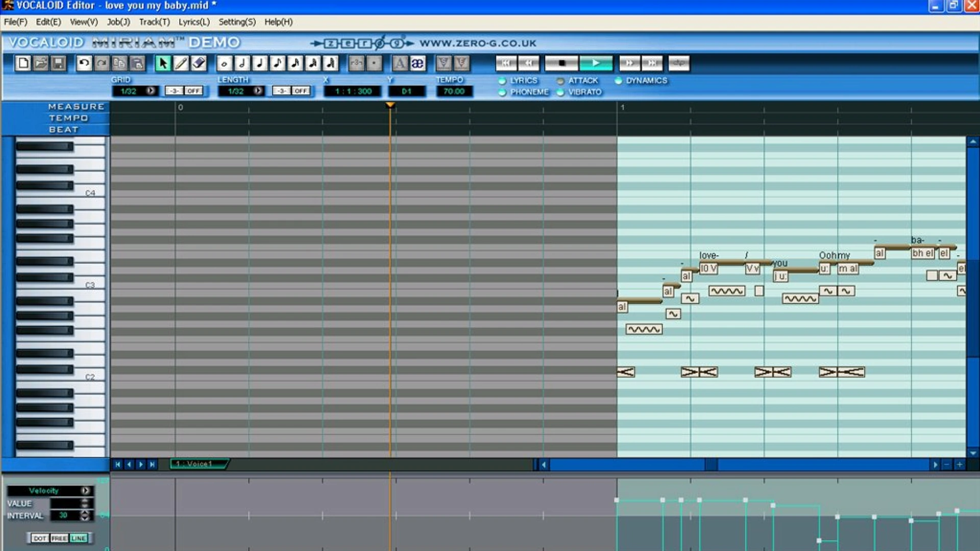980x551 pixels.
Task: Click the TEMPO 70.00 field
Action: 454,91
